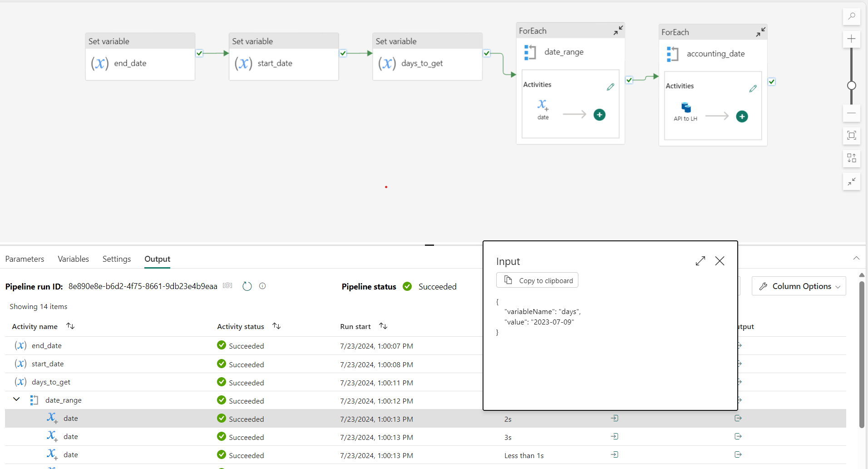
Task: Click days_to_get activity success checkmark
Action: [x=487, y=53]
